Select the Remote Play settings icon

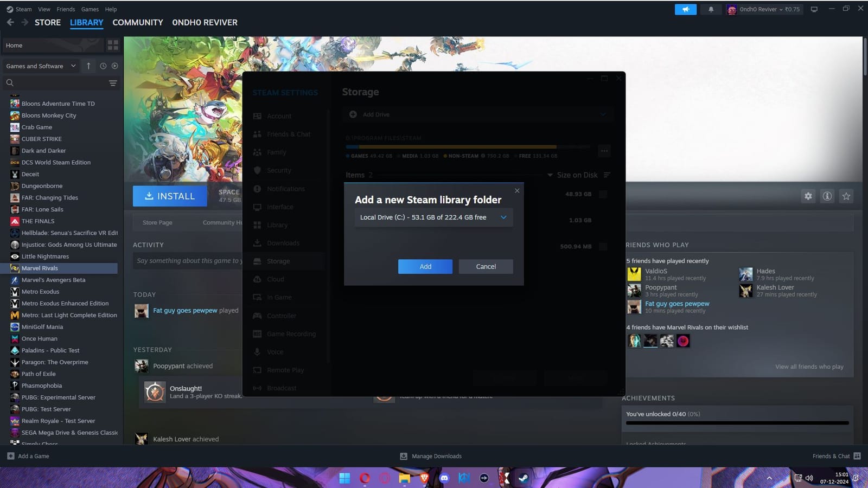click(257, 370)
